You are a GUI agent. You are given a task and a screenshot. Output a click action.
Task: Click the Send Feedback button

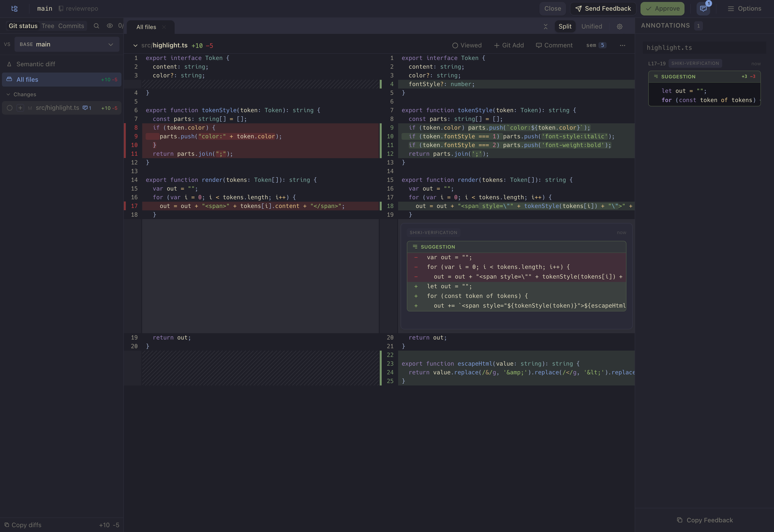[x=603, y=9]
